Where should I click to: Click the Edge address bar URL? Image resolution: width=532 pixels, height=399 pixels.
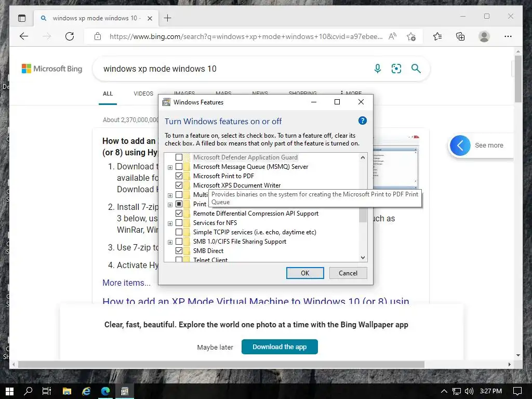click(246, 36)
